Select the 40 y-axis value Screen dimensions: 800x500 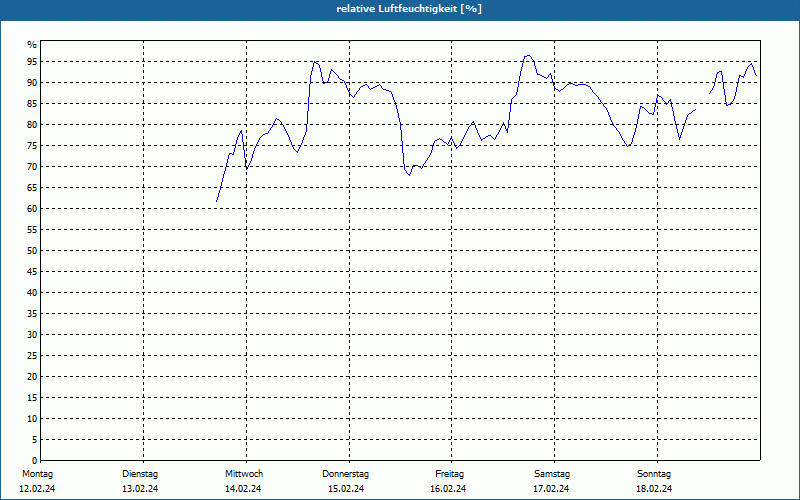32,293
